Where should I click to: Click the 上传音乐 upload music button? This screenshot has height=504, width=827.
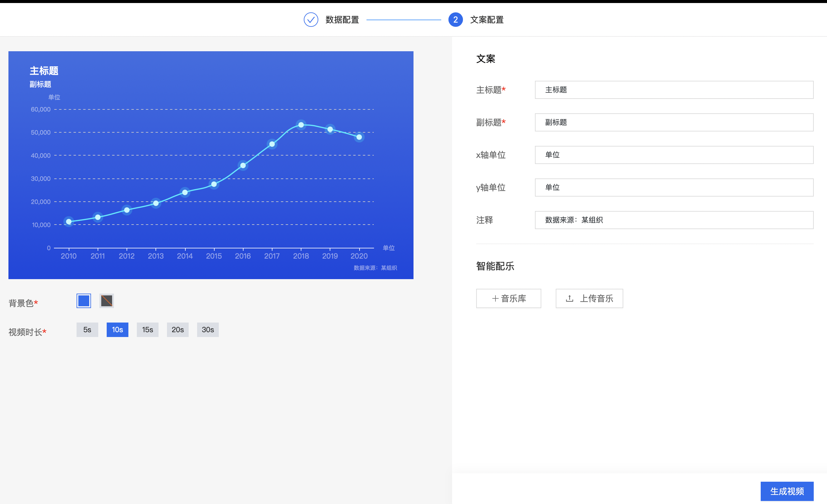tap(590, 298)
